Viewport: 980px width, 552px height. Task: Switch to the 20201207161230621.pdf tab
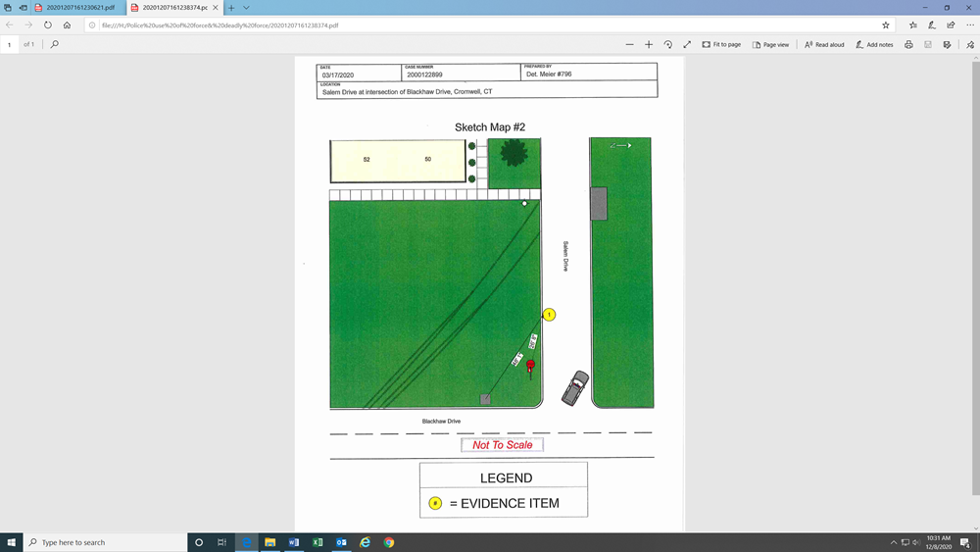(x=78, y=7)
